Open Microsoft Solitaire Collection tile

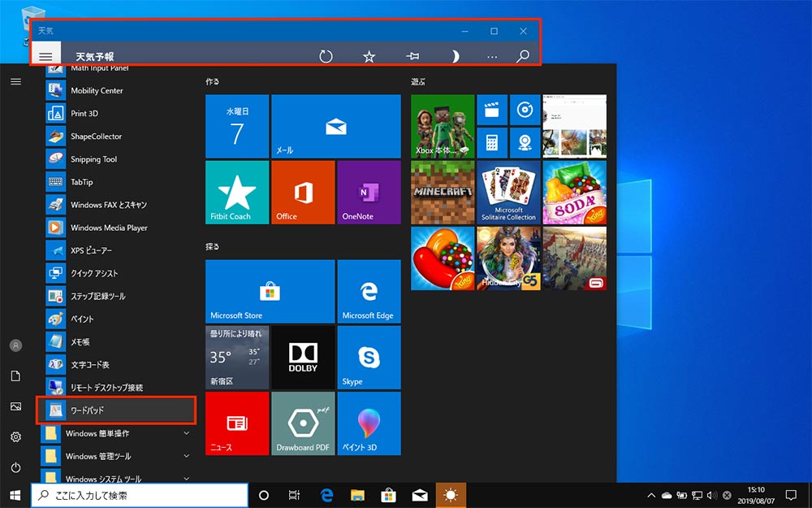point(508,193)
